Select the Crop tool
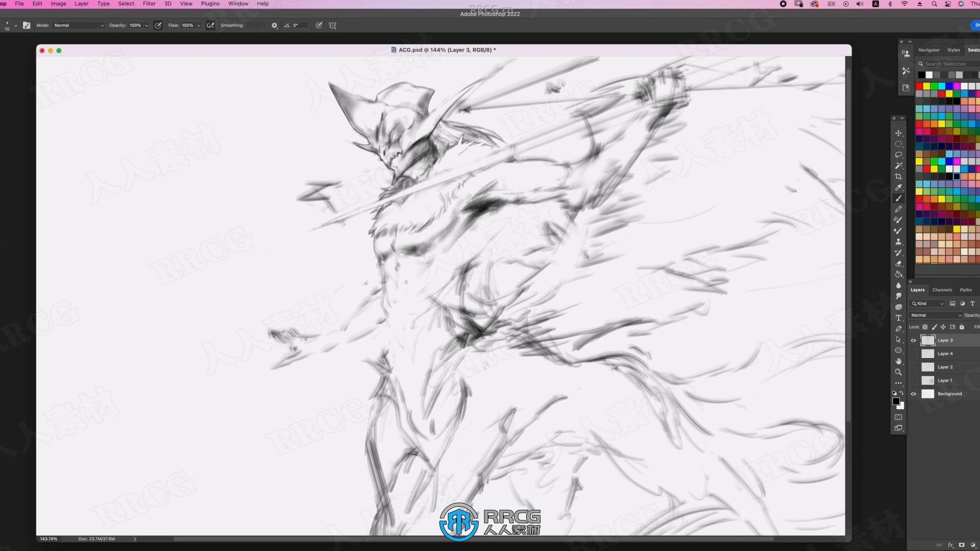 (x=898, y=177)
